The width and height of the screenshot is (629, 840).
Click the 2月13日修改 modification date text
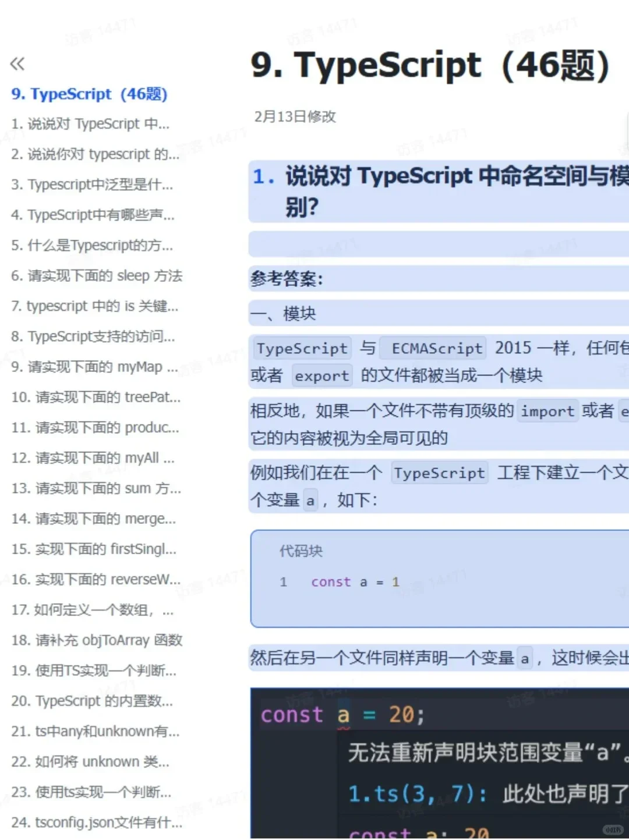(x=295, y=117)
